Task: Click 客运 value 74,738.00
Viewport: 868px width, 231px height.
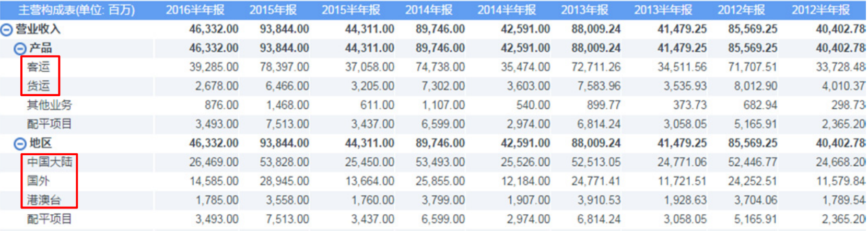Action: coord(440,67)
